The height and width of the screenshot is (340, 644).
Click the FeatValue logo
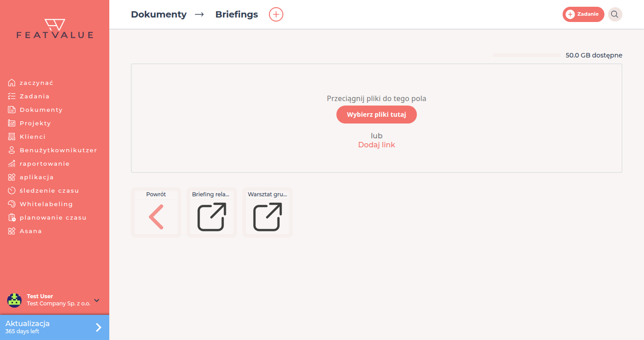pos(55,29)
